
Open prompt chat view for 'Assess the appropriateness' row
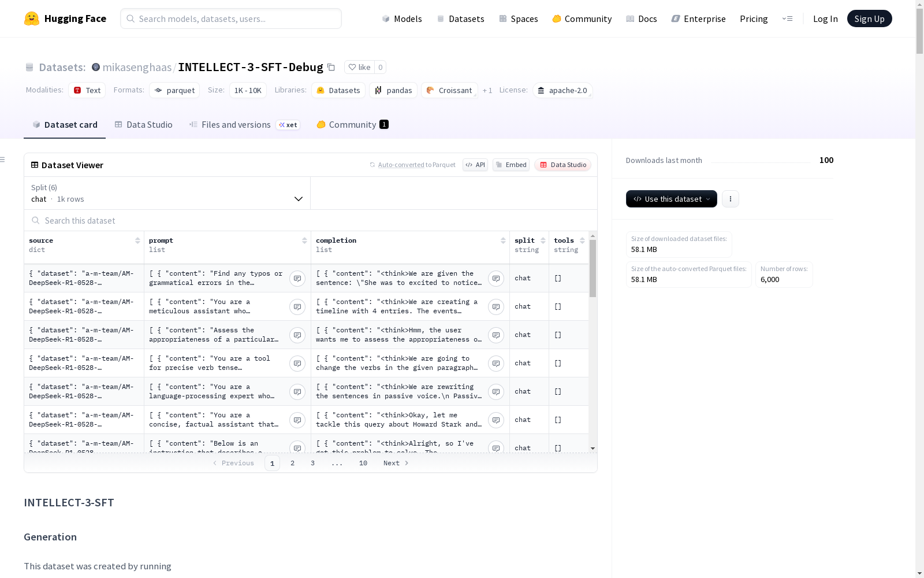[297, 335]
